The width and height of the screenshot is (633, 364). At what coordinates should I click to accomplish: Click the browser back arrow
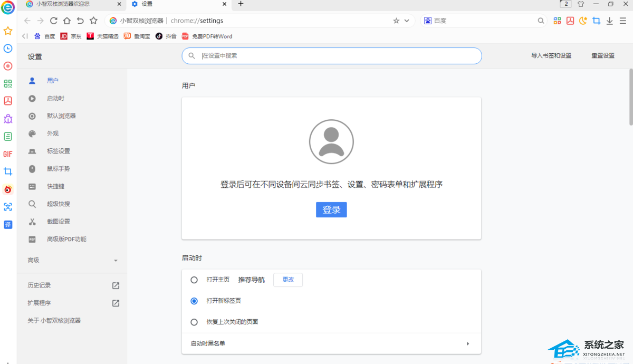(x=27, y=21)
